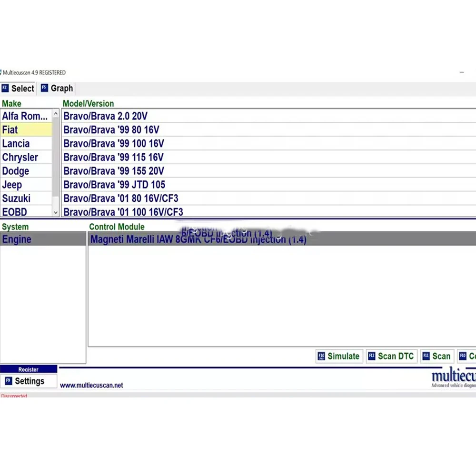Click the Simulate button

click(339, 356)
